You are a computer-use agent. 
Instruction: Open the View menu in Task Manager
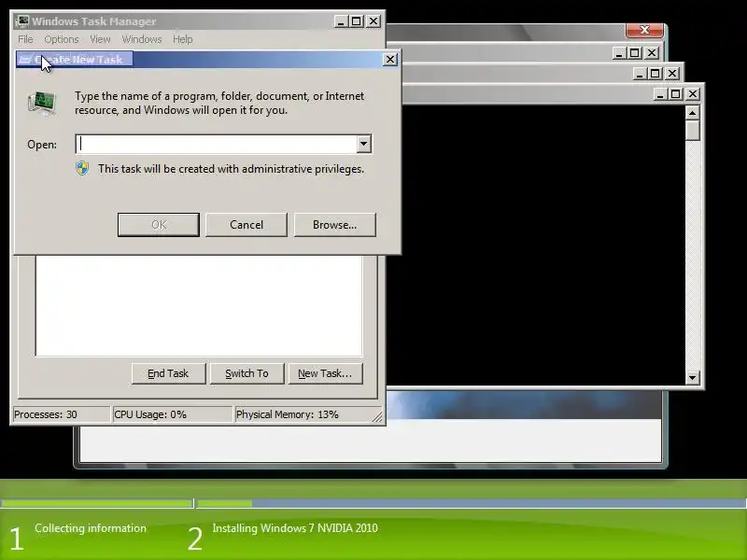pos(100,39)
